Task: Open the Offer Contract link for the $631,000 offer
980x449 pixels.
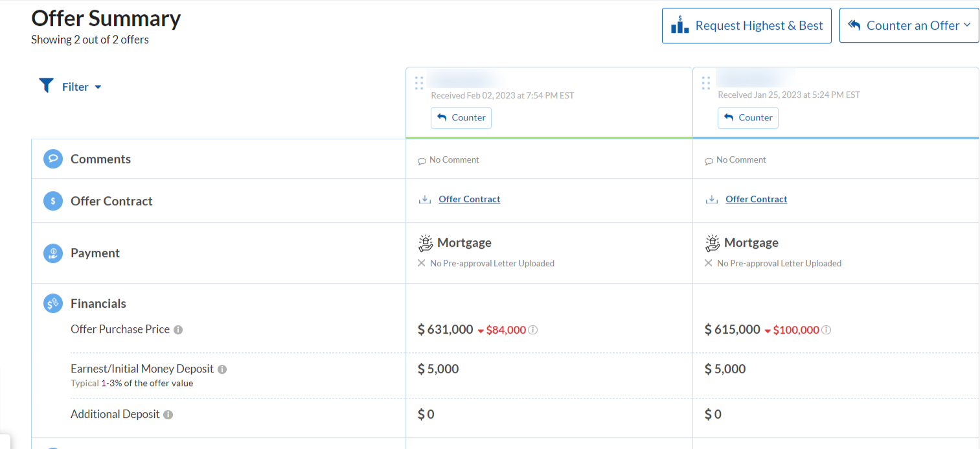Action: [x=469, y=200]
